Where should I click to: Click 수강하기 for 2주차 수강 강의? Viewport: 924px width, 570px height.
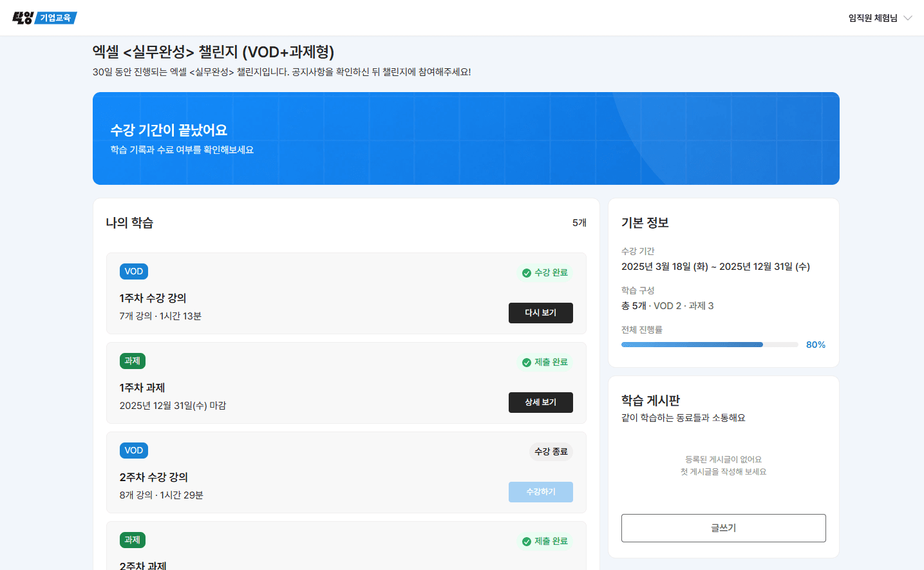coord(541,492)
